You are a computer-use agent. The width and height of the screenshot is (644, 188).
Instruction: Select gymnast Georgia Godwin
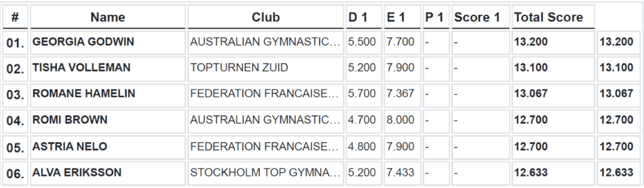point(82,43)
